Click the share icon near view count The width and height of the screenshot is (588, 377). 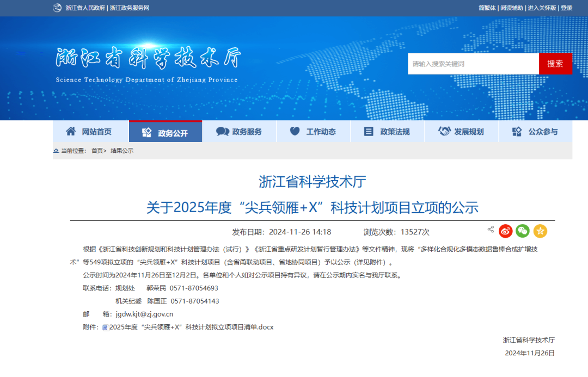pyautogui.click(x=491, y=230)
